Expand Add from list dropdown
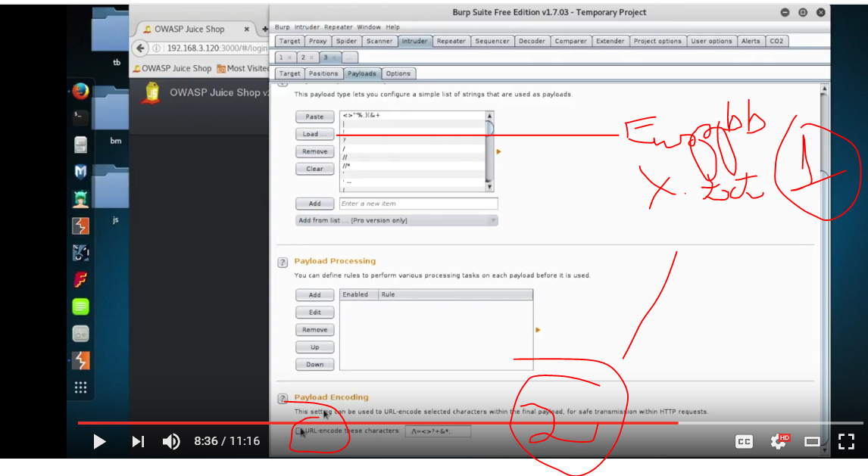Image resolution: width=868 pixels, height=476 pixels. (x=396, y=220)
